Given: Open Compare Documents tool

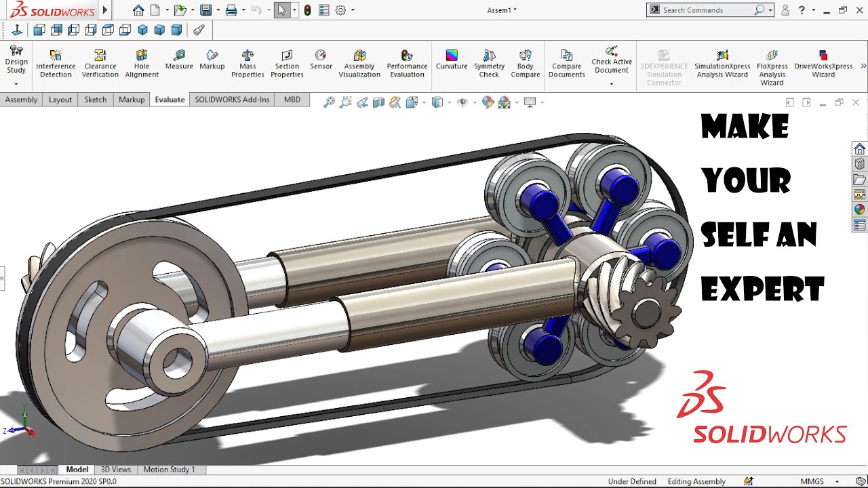Looking at the screenshot, I should click(566, 64).
